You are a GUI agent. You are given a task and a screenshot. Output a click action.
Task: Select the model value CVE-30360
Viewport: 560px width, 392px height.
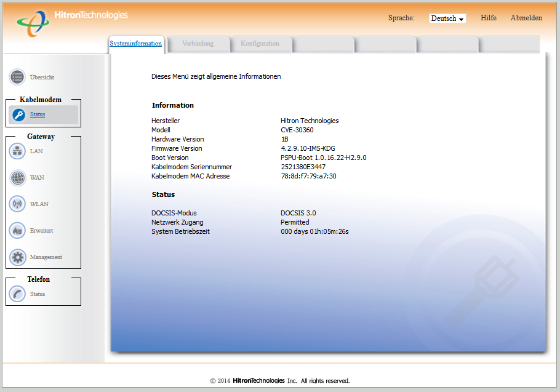pyautogui.click(x=297, y=130)
